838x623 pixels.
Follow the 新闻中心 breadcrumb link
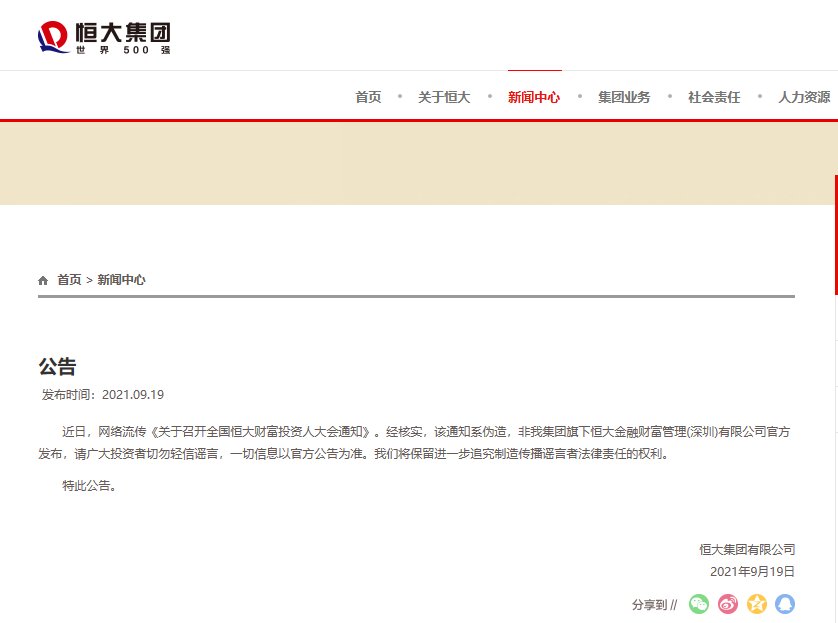coord(121,280)
